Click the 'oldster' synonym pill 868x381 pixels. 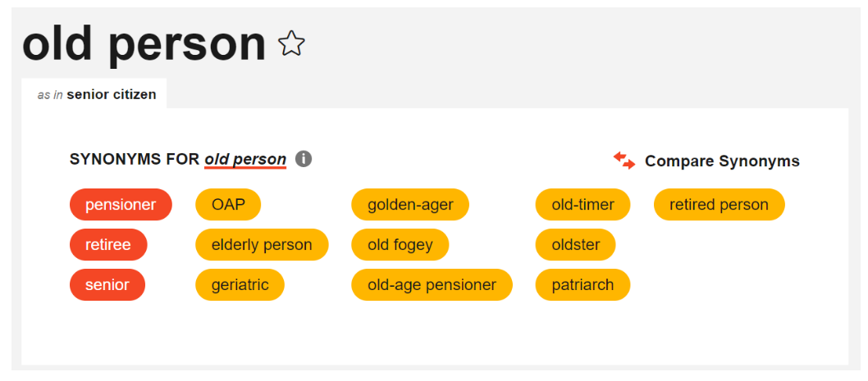tap(575, 245)
